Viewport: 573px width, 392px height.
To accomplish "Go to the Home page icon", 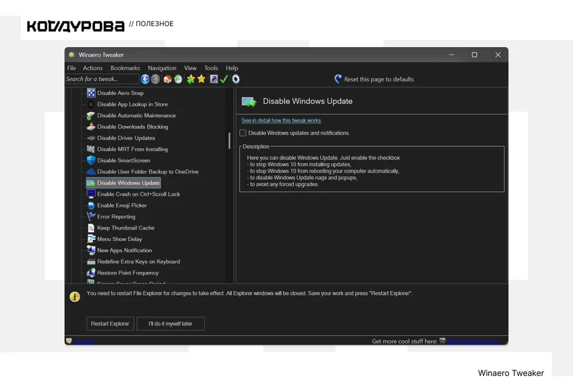I will [167, 79].
